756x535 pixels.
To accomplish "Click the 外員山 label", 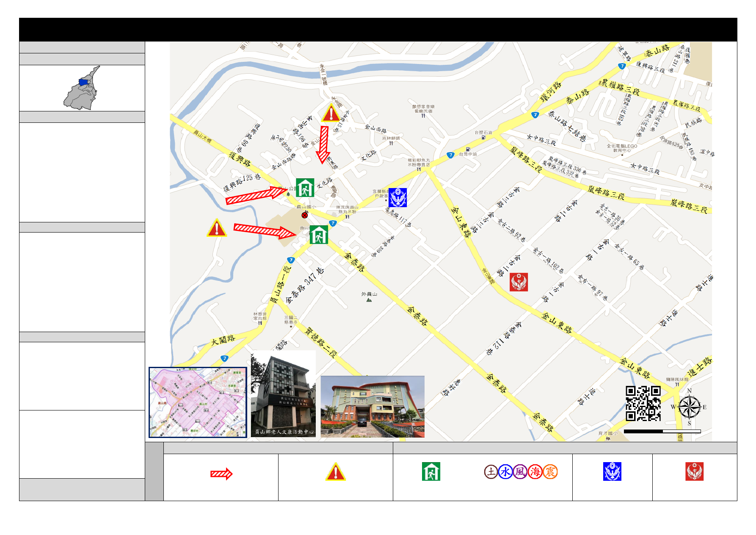I will pos(369,294).
